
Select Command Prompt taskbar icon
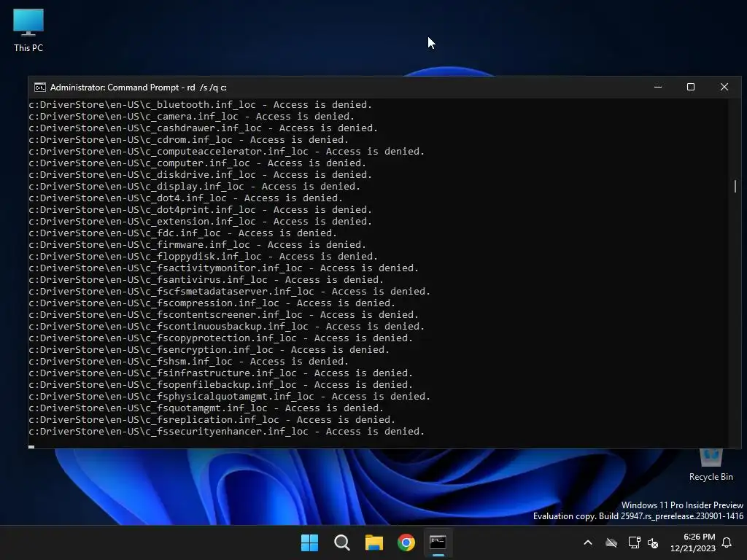438,542
